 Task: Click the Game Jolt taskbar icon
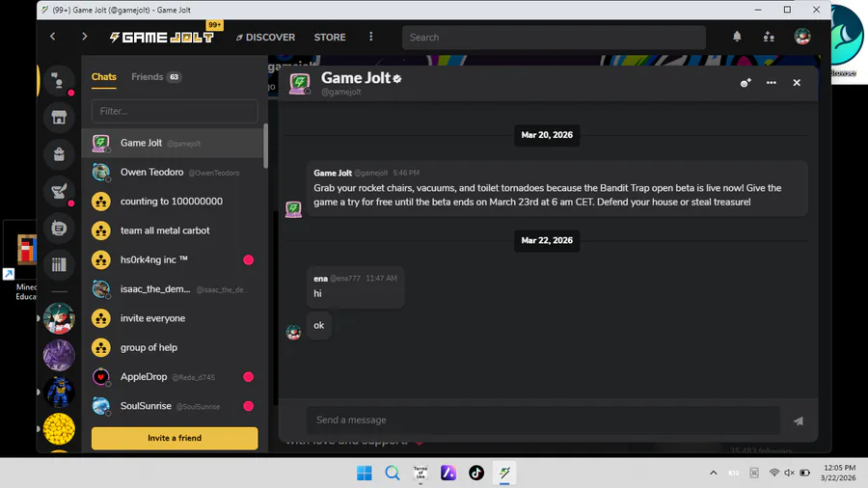pos(504,474)
